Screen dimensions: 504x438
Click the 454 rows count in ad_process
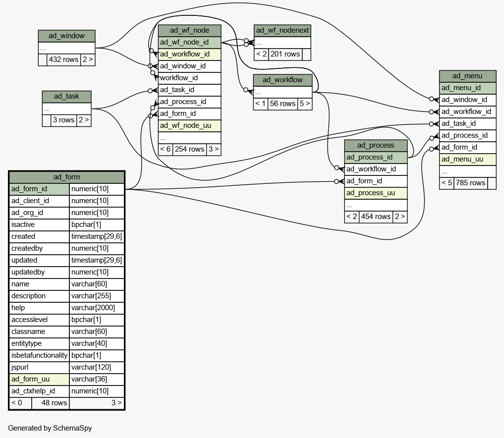[x=376, y=217]
